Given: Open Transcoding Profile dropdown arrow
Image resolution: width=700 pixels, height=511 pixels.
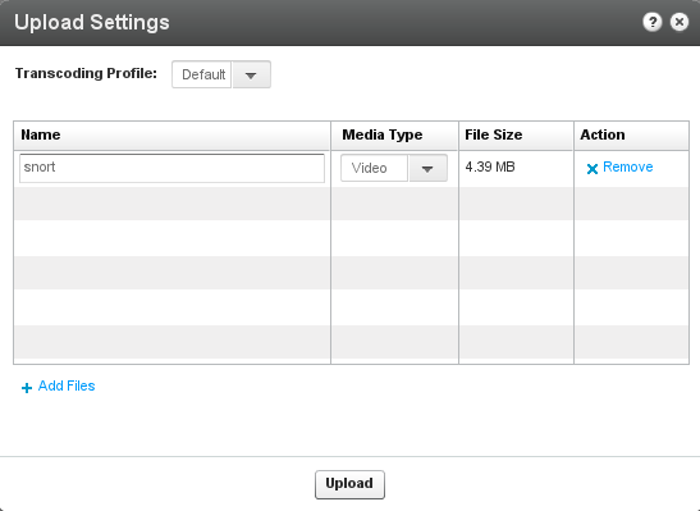Looking at the screenshot, I should click(251, 75).
